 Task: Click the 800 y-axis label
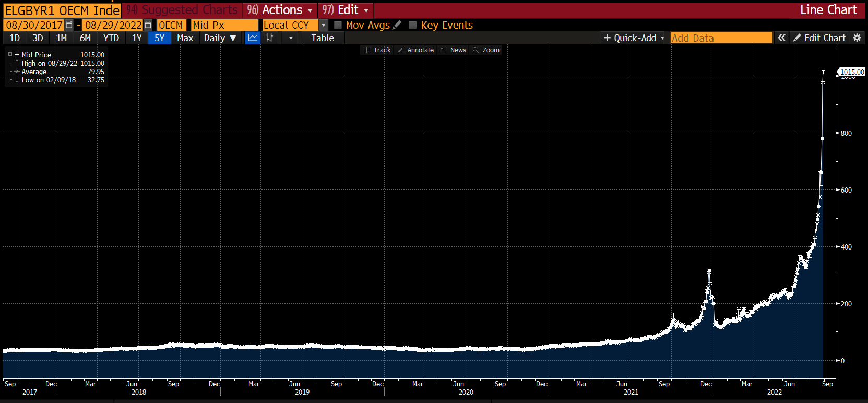[846, 133]
